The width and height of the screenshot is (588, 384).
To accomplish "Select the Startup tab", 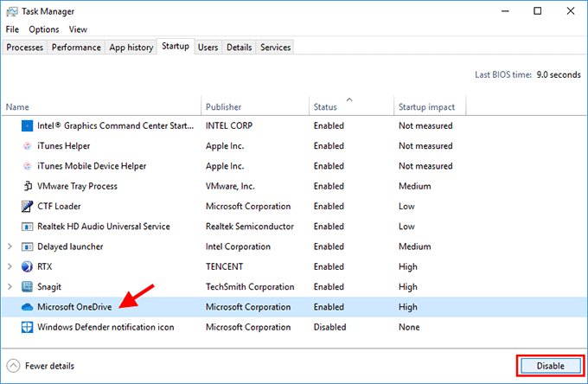I will (x=176, y=46).
